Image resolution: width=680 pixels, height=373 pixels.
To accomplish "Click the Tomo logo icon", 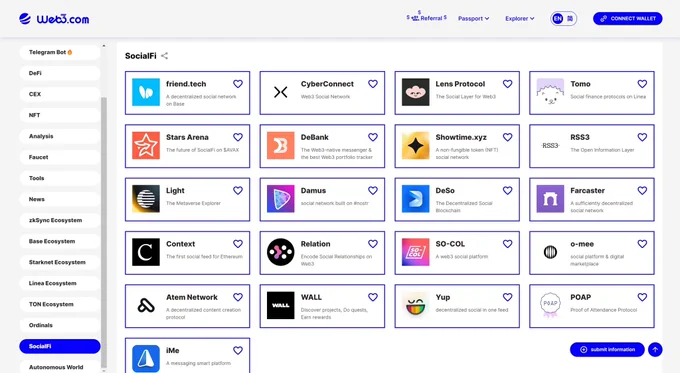I will pos(550,92).
